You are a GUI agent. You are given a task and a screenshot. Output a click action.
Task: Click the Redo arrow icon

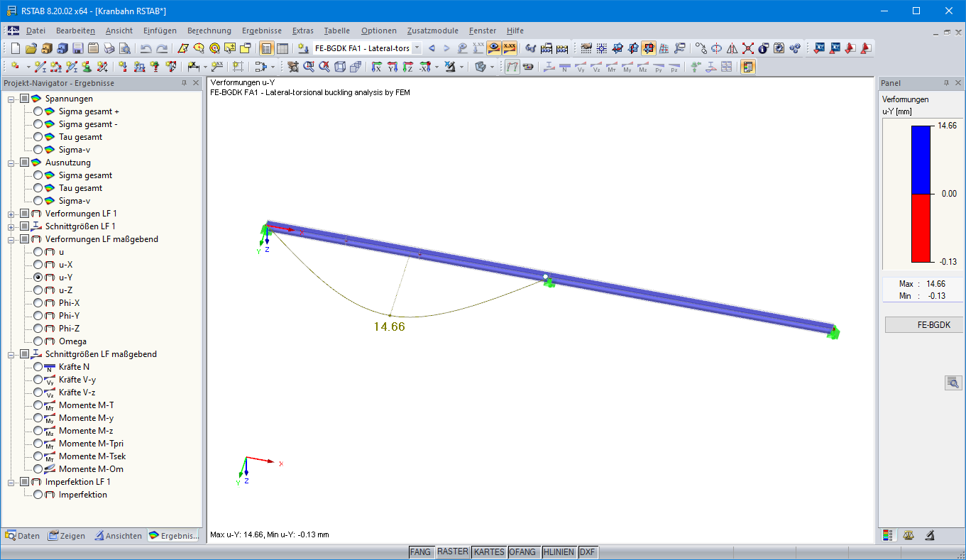click(162, 48)
